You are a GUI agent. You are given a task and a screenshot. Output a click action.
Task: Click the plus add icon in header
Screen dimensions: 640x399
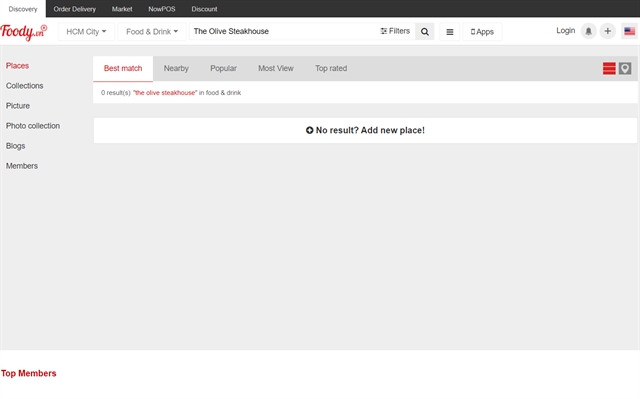pos(608,31)
